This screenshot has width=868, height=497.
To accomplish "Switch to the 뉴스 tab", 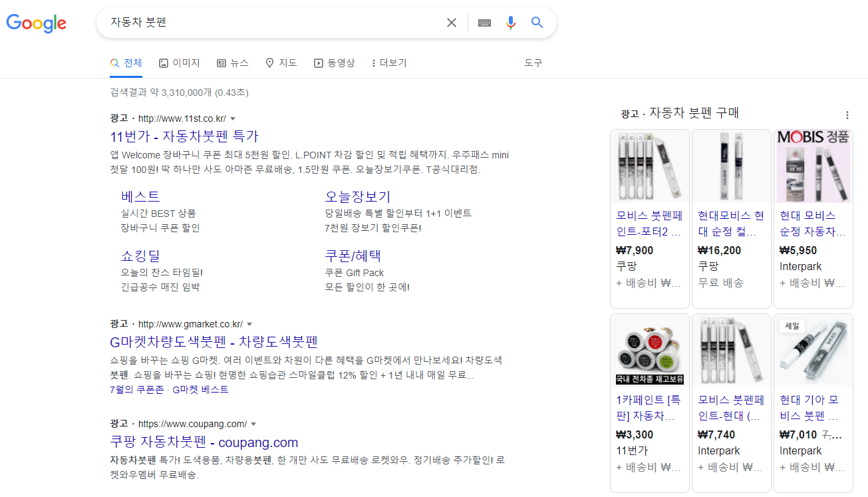I will click(232, 63).
